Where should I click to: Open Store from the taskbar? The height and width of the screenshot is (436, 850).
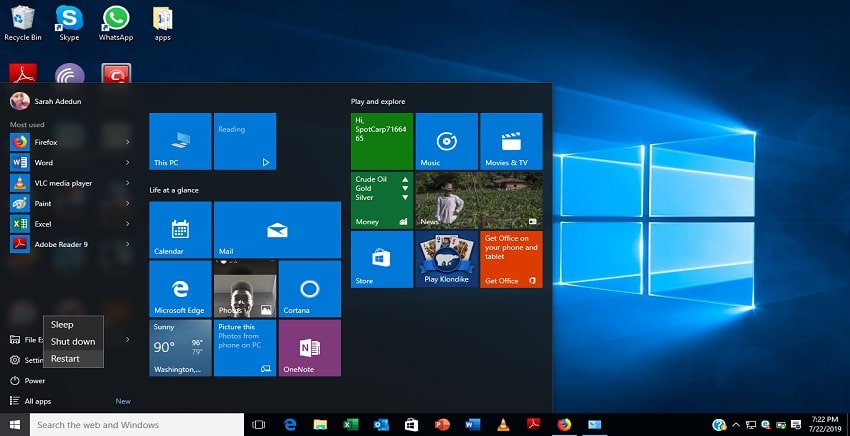tap(411, 425)
